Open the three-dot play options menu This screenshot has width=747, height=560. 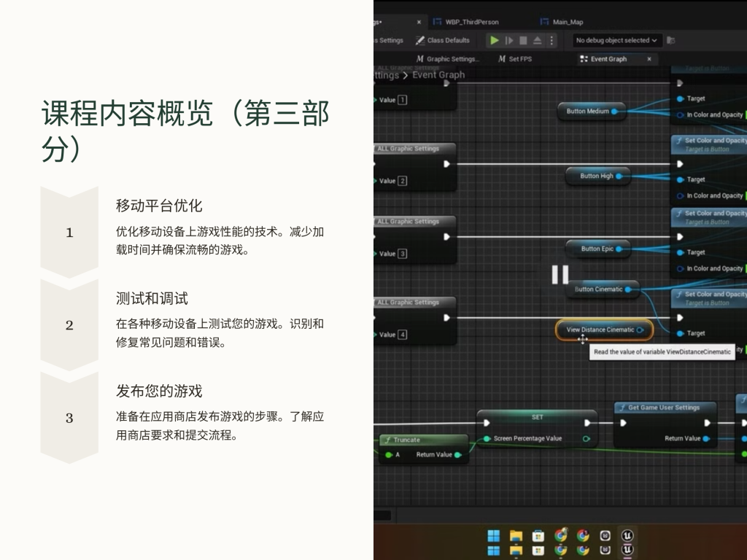(551, 41)
